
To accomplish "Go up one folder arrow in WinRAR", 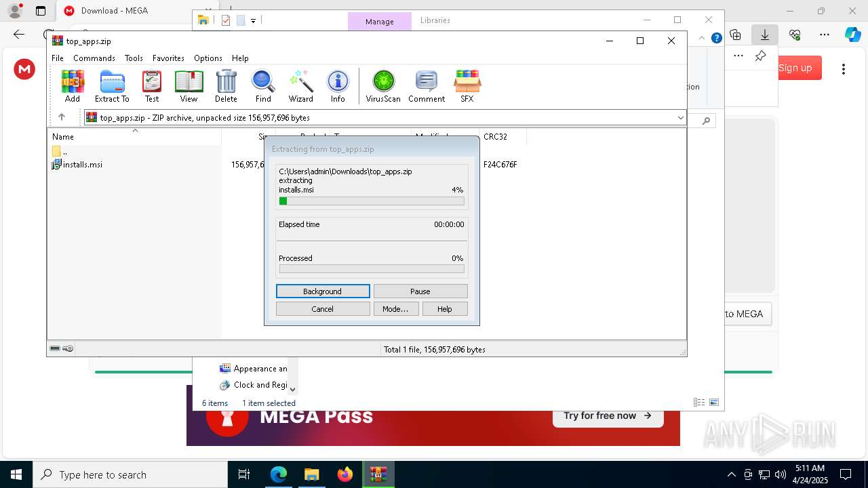I will click(62, 117).
